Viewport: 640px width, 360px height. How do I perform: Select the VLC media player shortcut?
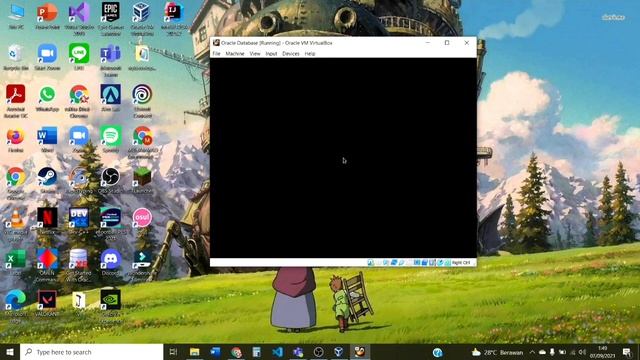coord(16,224)
